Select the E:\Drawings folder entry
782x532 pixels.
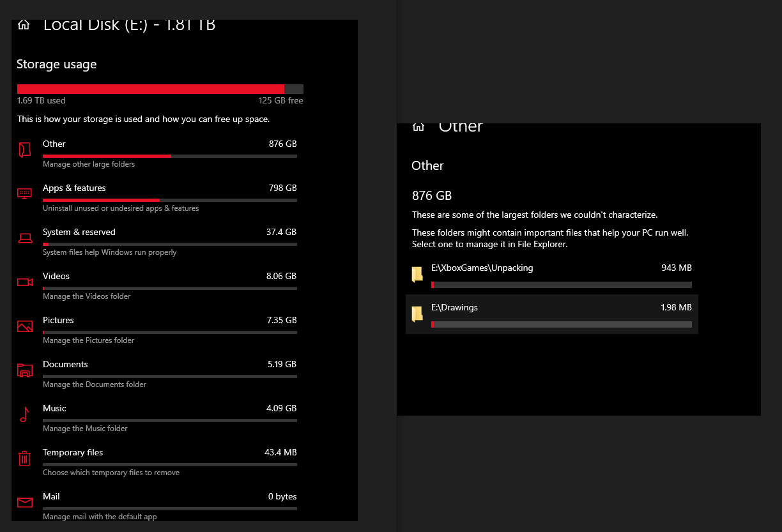tap(552, 314)
